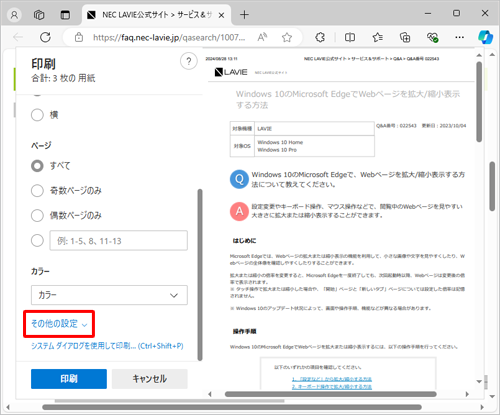Refresh the page

(x=45, y=37)
